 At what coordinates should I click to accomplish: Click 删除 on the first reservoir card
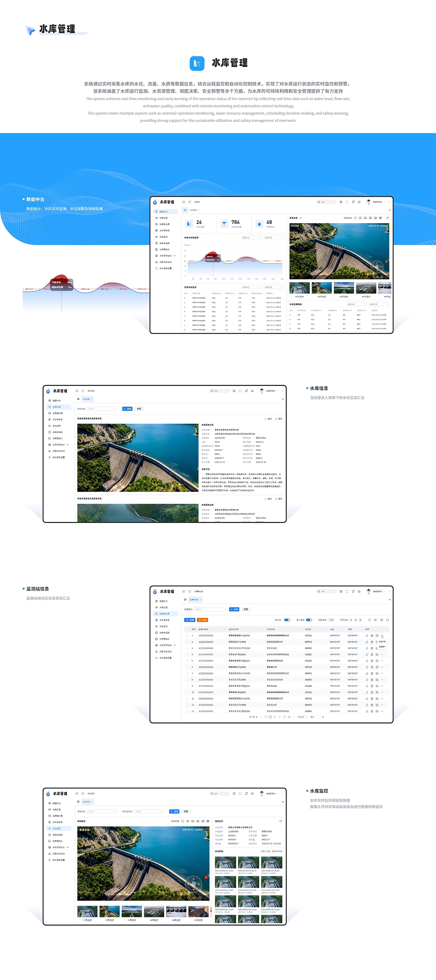pos(279,419)
